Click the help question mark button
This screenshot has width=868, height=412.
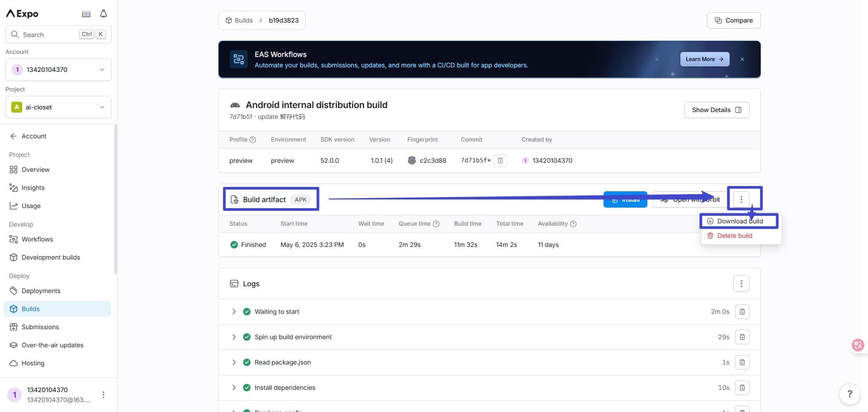(849, 393)
